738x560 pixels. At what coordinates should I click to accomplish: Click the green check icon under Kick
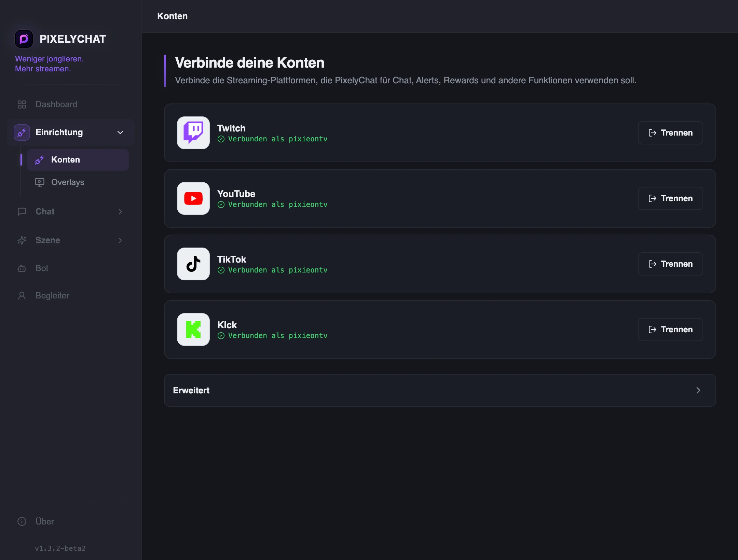click(221, 336)
